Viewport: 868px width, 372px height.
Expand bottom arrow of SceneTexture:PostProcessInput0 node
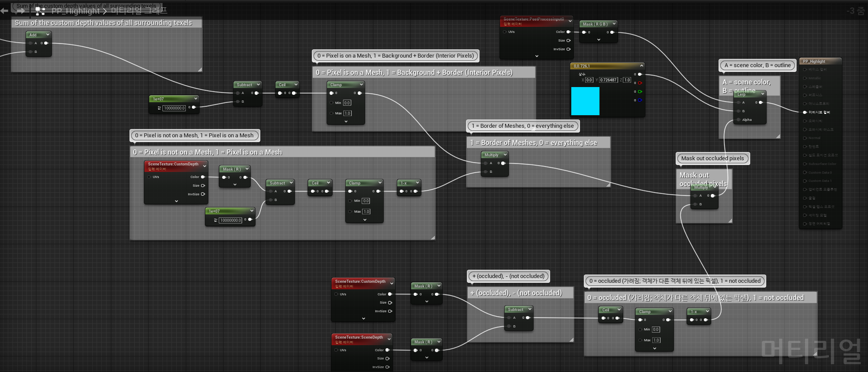tap(537, 56)
